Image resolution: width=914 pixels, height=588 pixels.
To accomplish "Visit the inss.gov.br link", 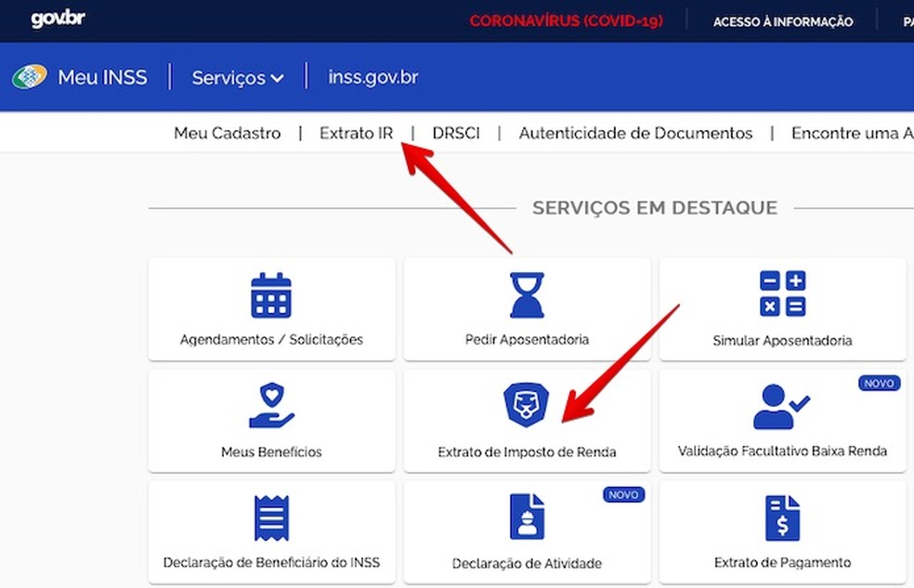I will pyautogui.click(x=373, y=77).
